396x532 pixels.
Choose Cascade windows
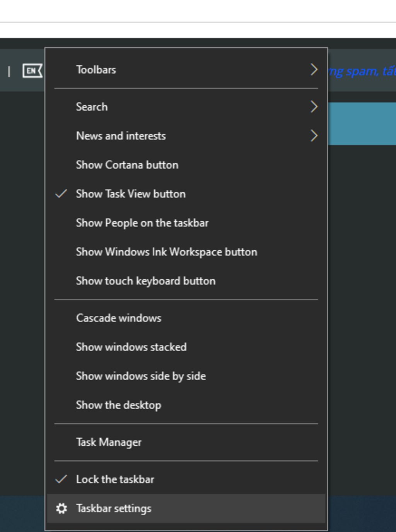pyautogui.click(x=186, y=318)
